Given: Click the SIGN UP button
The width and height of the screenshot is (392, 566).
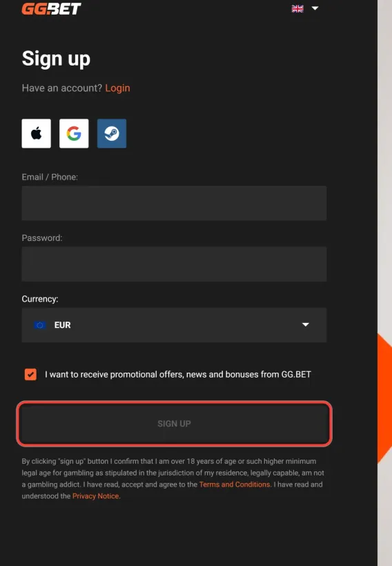Looking at the screenshot, I should click(174, 424).
